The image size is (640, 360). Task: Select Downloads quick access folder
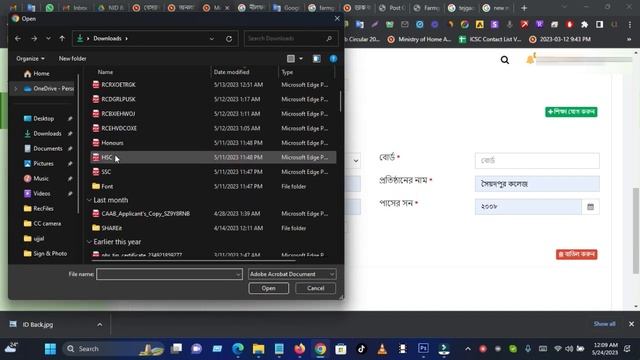47,133
